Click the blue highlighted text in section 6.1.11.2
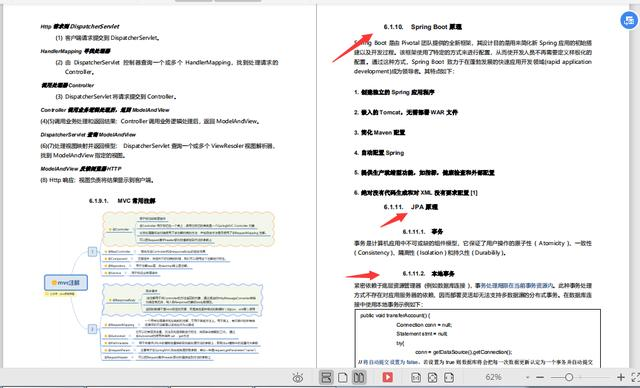The width and height of the screenshot is (640, 388). point(517,286)
